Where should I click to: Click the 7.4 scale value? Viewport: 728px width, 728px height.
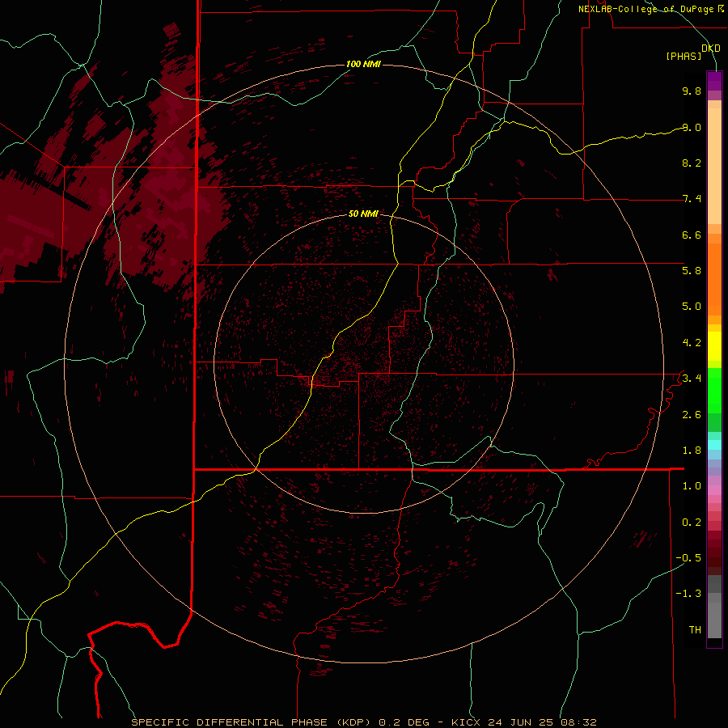tap(692, 199)
